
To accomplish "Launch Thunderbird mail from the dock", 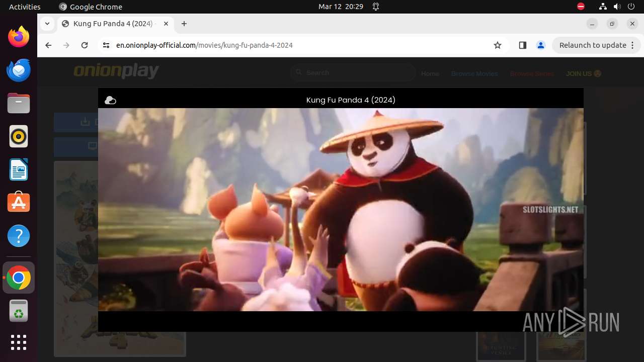I will (19, 70).
